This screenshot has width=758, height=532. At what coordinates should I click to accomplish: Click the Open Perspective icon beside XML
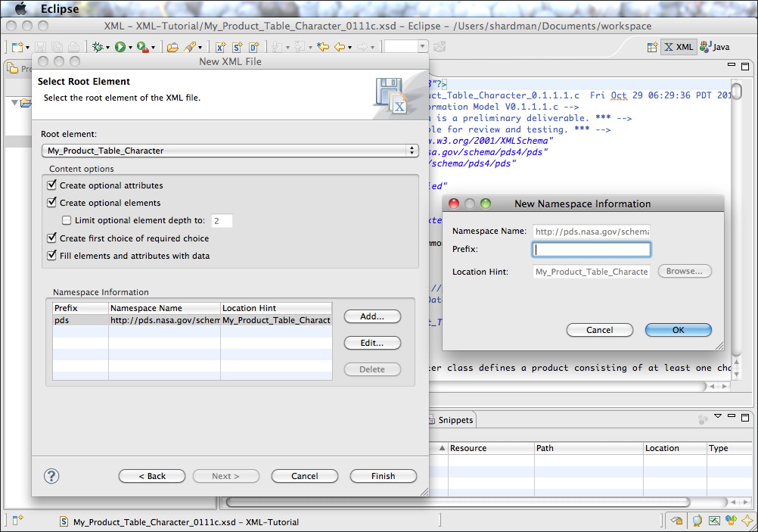(652, 47)
